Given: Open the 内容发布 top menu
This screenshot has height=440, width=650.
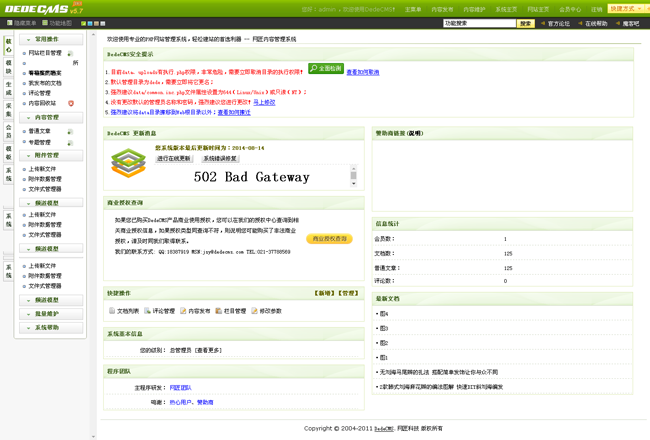Looking at the screenshot, I should point(442,9).
